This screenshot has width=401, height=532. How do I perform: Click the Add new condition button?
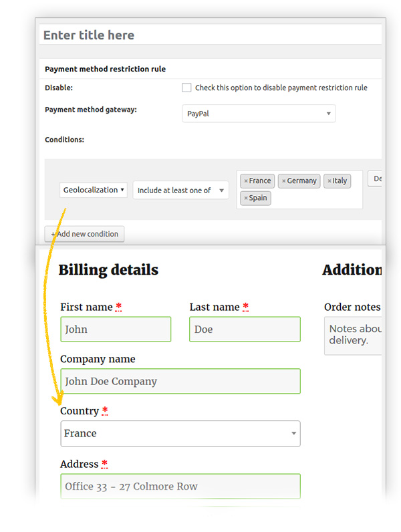[84, 234]
